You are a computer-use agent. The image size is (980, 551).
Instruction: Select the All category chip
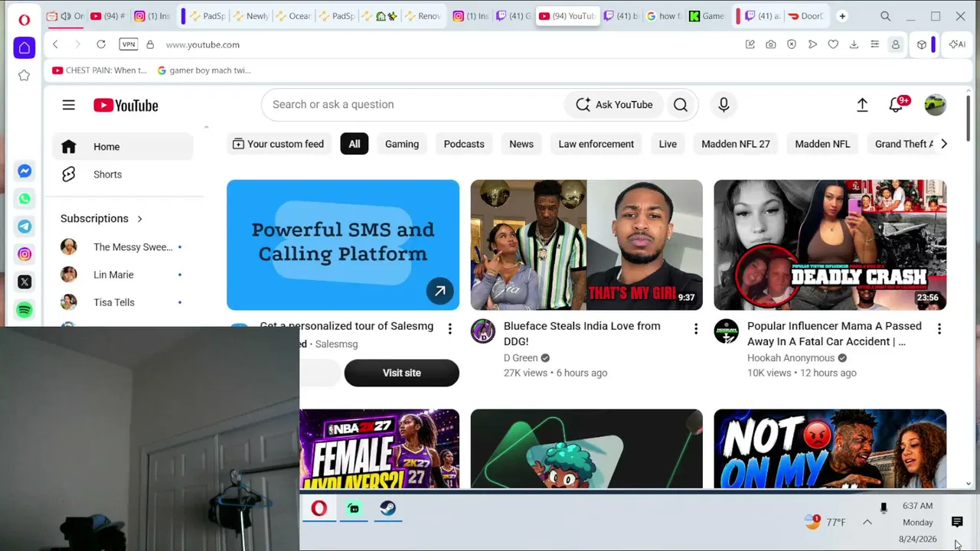354,144
